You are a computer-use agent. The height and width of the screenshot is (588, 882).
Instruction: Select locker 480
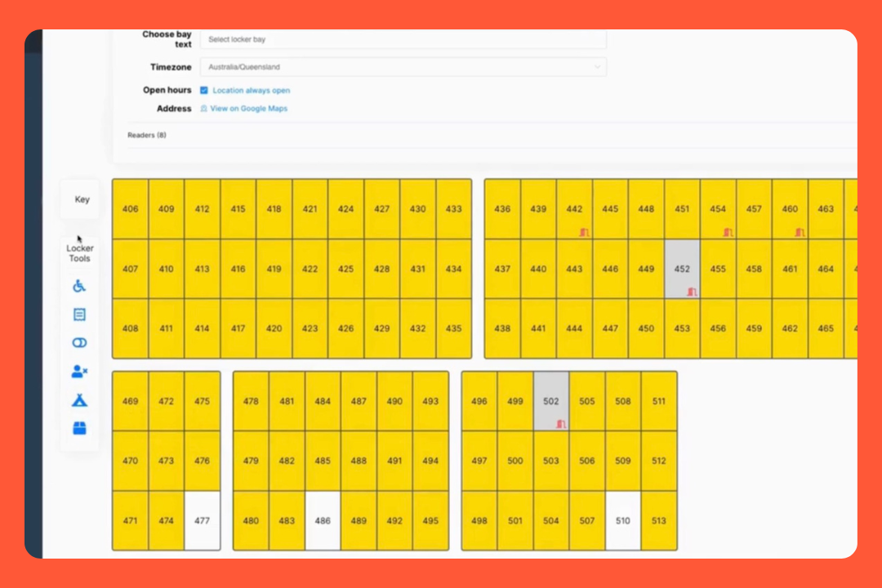(251, 520)
